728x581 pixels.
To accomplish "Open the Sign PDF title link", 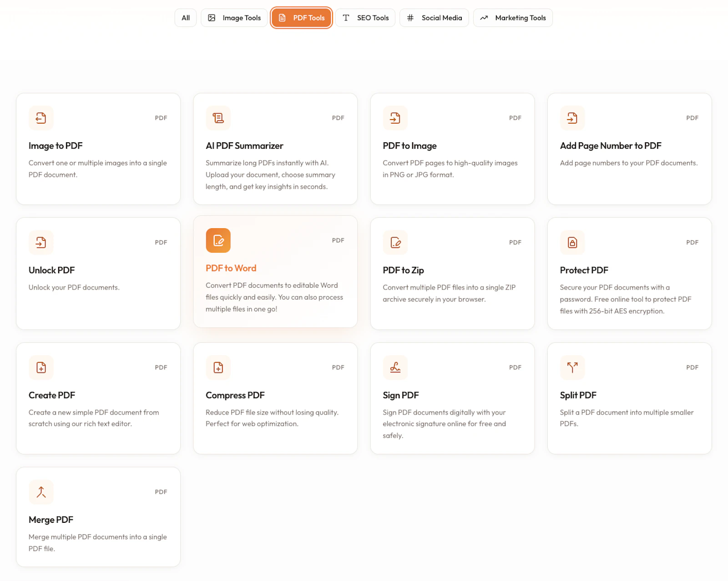I will pos(401,395).
